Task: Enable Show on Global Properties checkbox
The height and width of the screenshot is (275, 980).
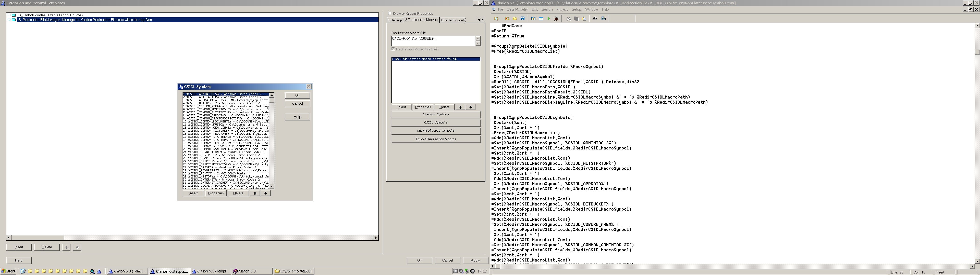Action: tap(389, 13)
